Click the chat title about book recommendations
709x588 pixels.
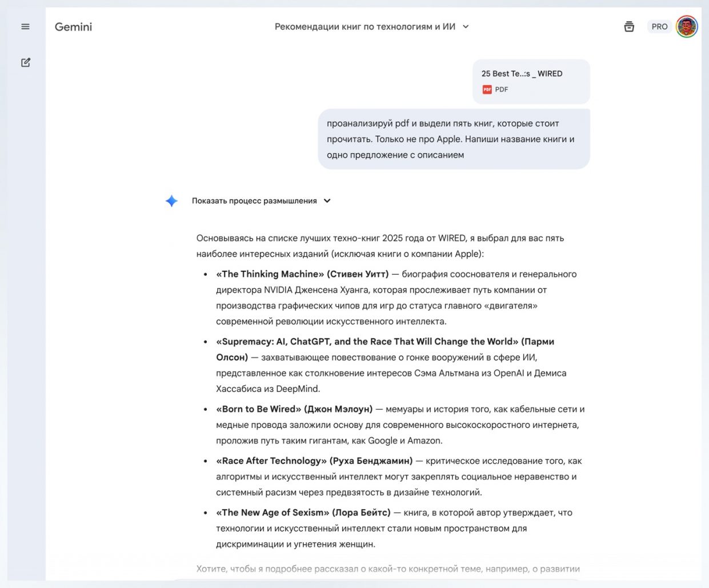[x=365, y=27]
